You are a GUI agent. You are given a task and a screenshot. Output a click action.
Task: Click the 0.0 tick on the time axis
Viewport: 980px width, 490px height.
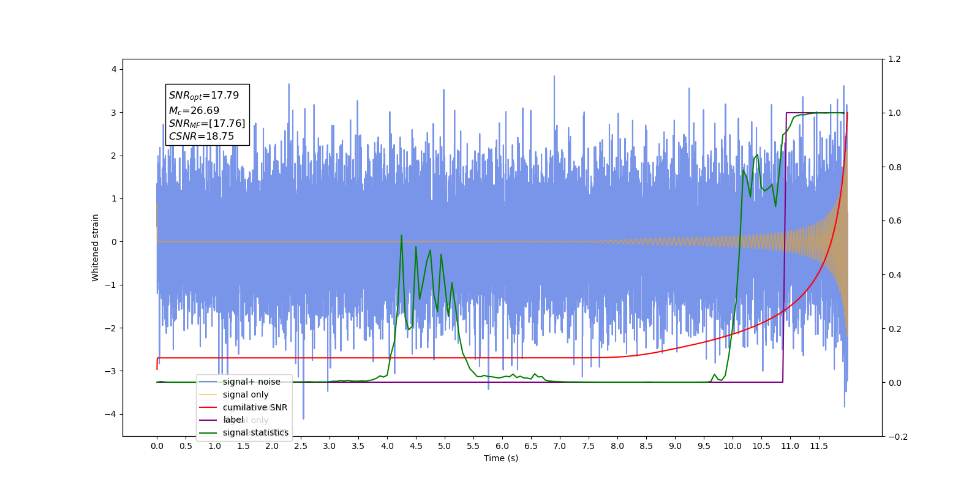pos(157,446)
